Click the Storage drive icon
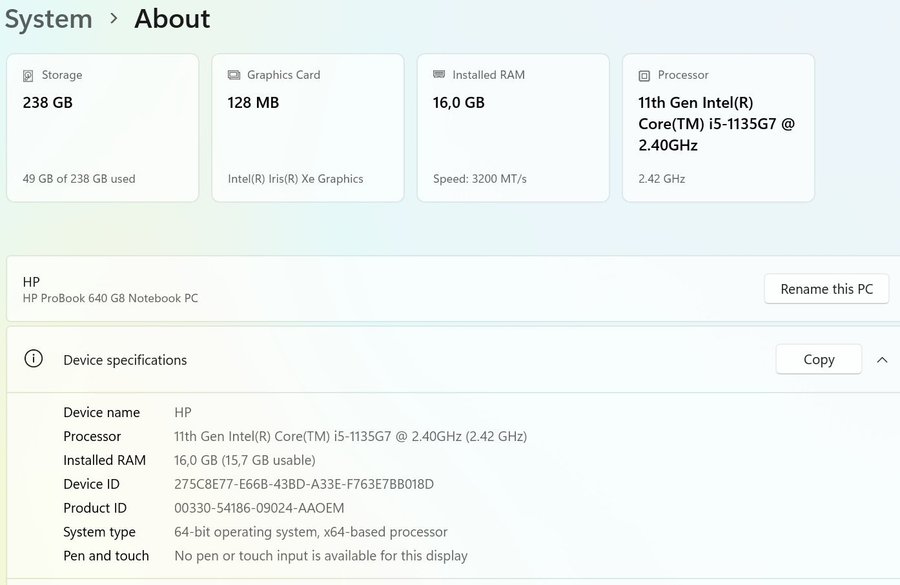Image resolution: width=900 pixels, height=585 pixels. coord(29,75)
